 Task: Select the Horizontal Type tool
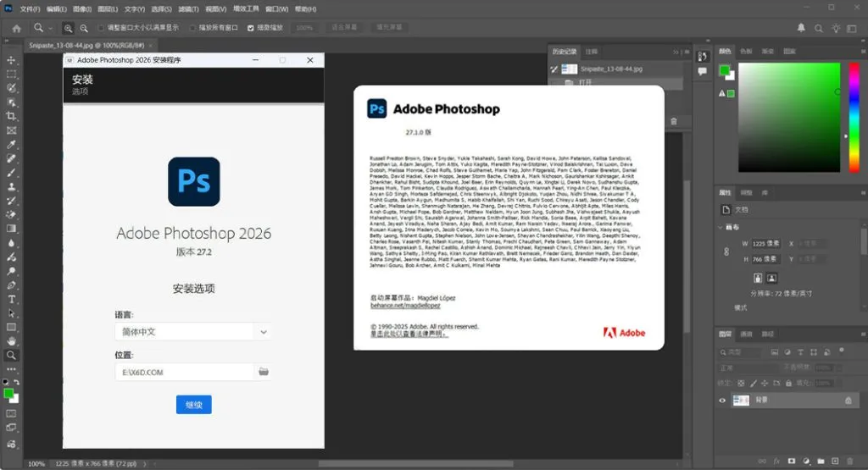pos(11,299)
